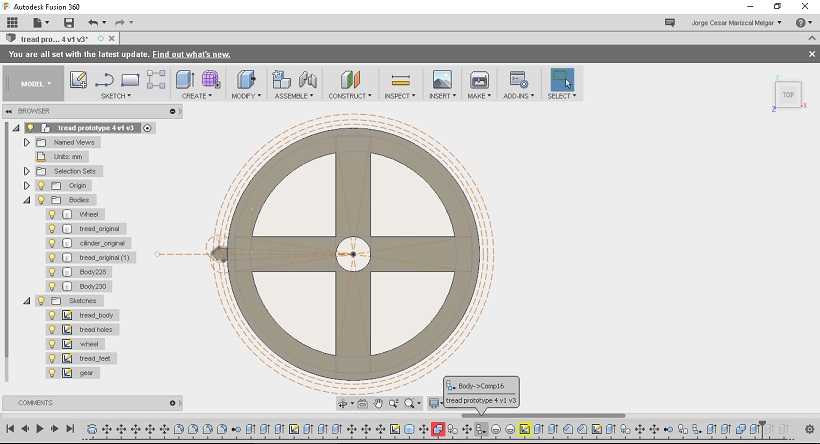Dismiss the update notification bar
820x444 pixels.
tap(812, 54)
